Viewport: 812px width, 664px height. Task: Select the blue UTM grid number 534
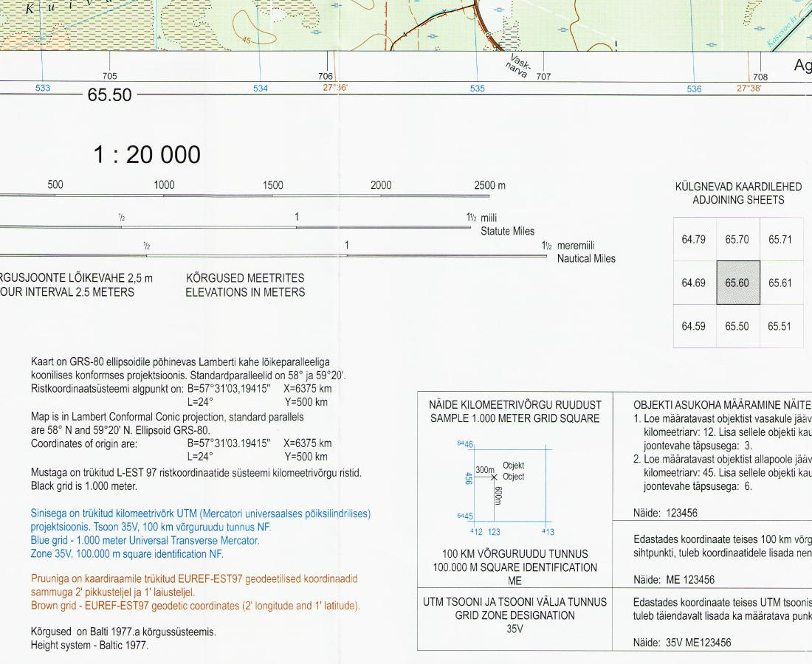tap(261, 89)
